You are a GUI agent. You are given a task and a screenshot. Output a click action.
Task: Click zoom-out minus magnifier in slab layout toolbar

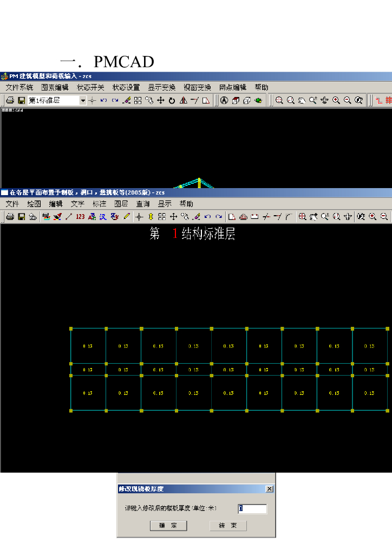pyautogui.click(x=384, y=217)
